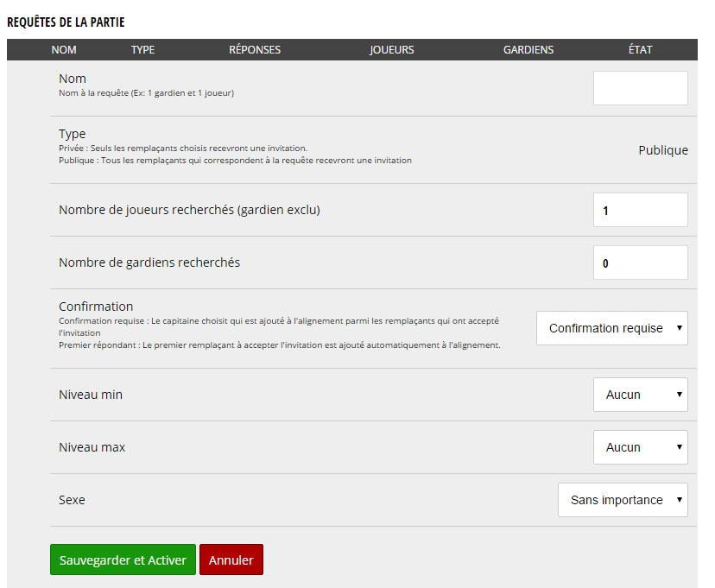
Task: Open the Confirmation requise dropdown
Action: 612,328
